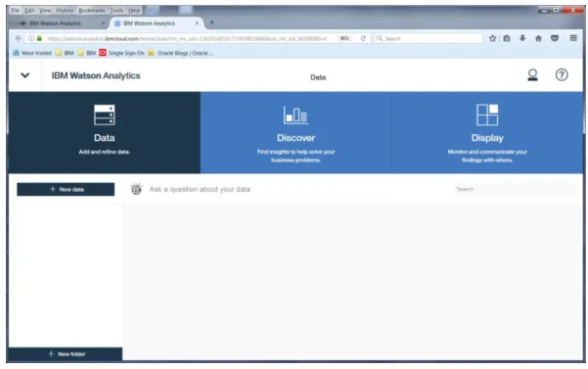The height and width of the screenshot is (369, 588).
Task: Open the History menu
Action: tap(65, 10)
